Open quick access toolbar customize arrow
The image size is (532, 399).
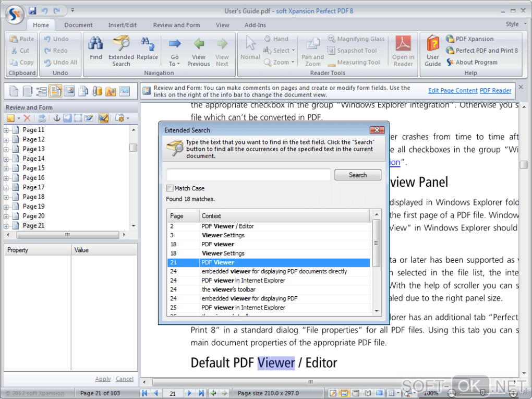pos(72,10)
